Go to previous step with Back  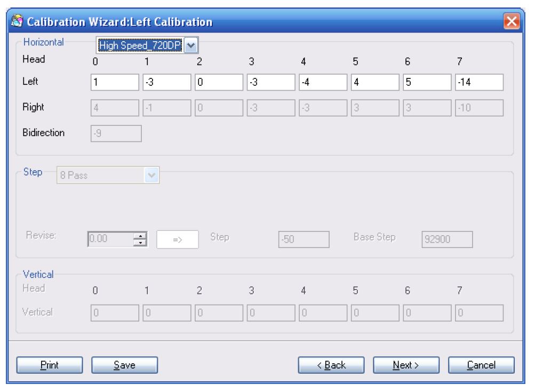pos(331,365)
